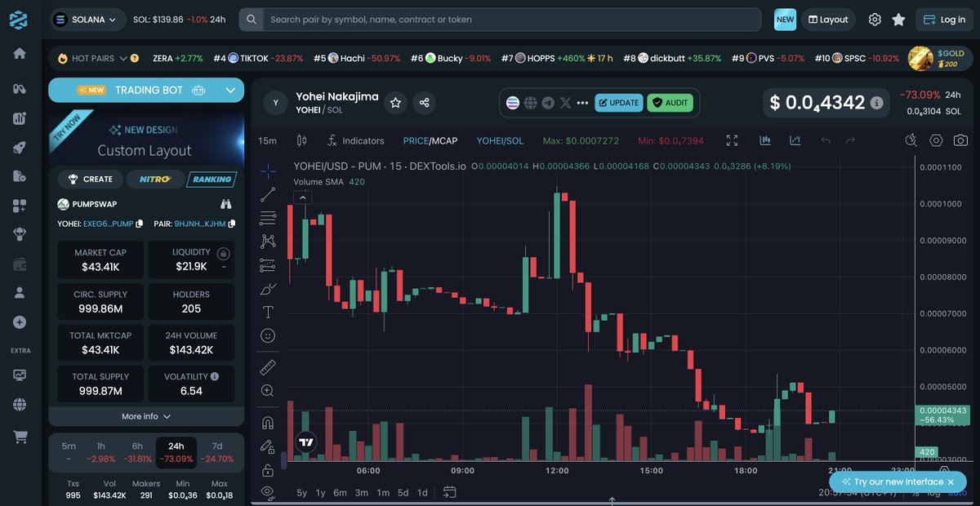Select the horizontal lines Fibonacci tool
Screen dimensions: 980x506
[x=268, y=218]
